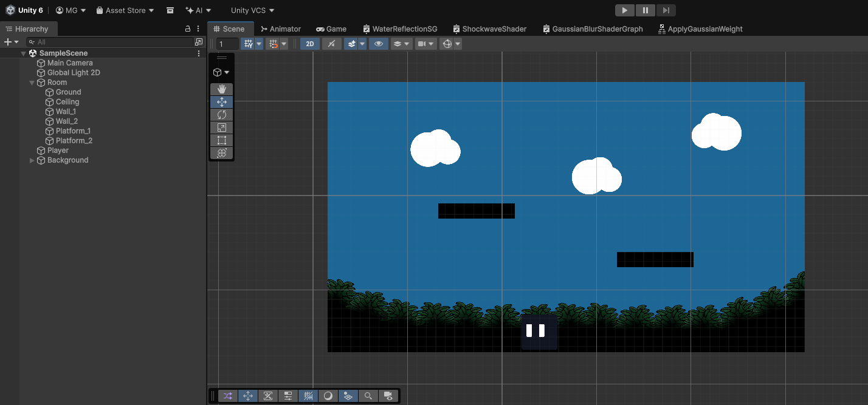Viewport: 868px width, 405px height.
Task: Click the overlay toolbar drag handle lines
Action: point(222,58)
